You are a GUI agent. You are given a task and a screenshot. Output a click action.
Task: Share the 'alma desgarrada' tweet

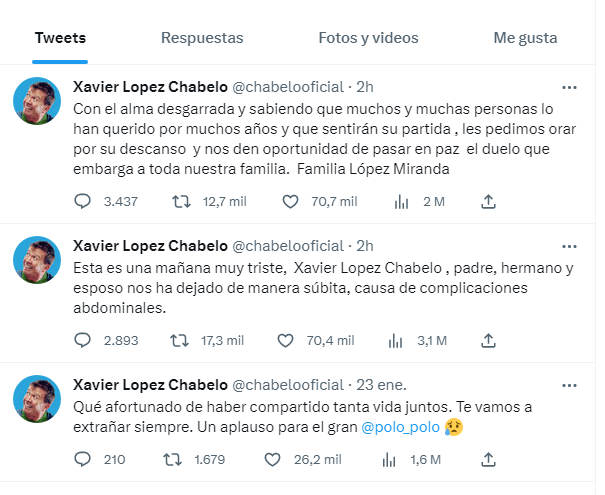[489, 202]
